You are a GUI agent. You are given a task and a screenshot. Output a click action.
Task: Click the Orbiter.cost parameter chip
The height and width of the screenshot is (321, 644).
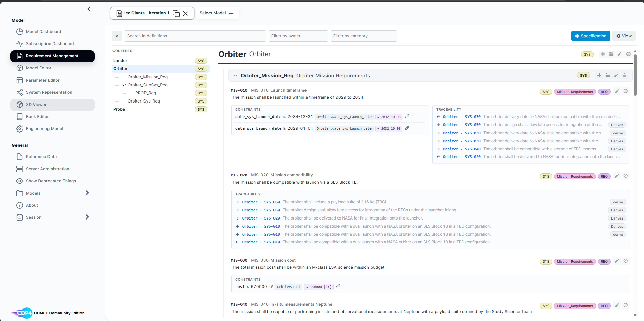pos(289,287)
